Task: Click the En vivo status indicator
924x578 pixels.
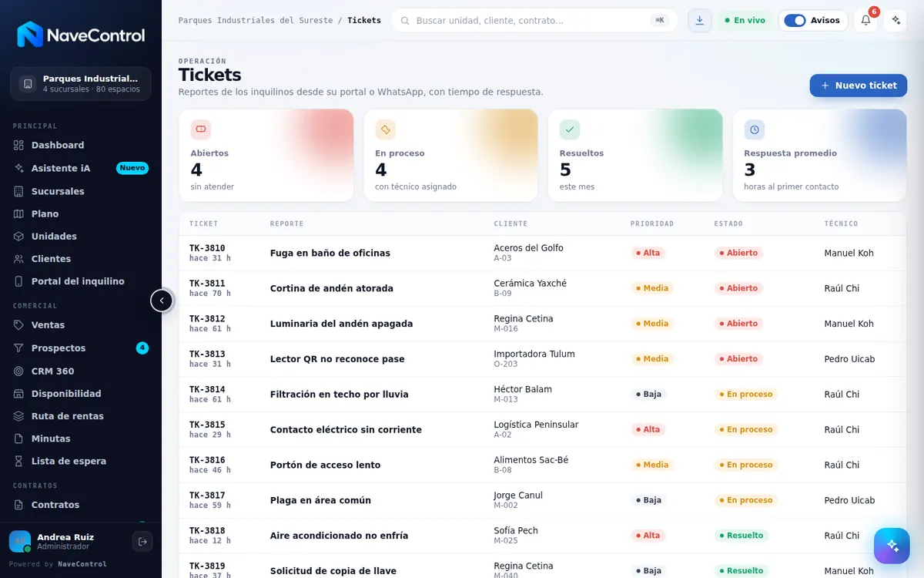Action: [x=745, y=21]
